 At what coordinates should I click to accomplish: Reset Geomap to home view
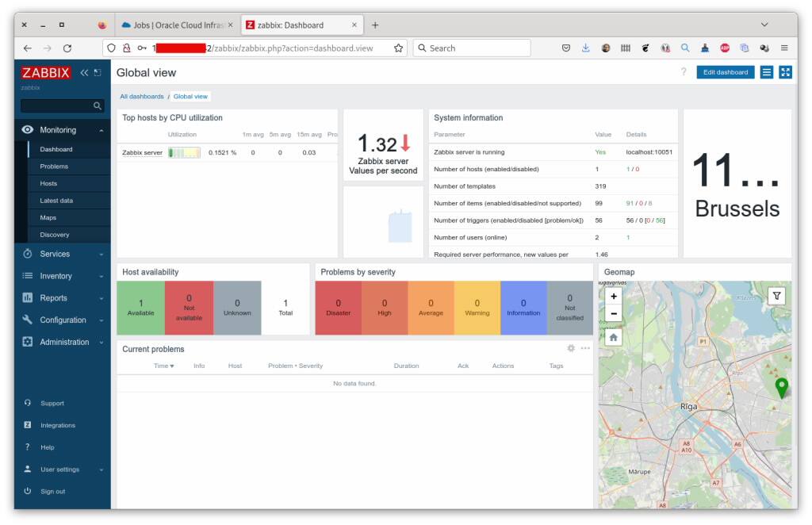click(613, 338)
